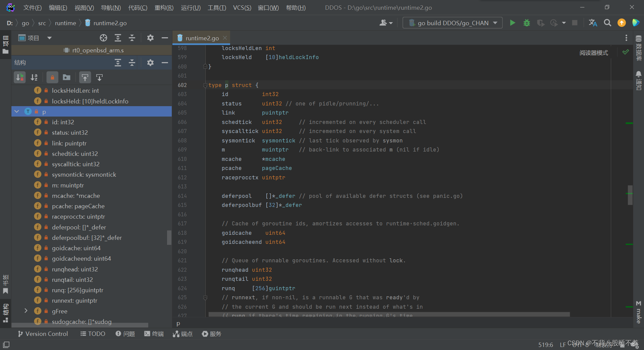Viewport: 644px width, 350px height.
Task: Fold the closing brace block at line 600
Action: (205, 67)
